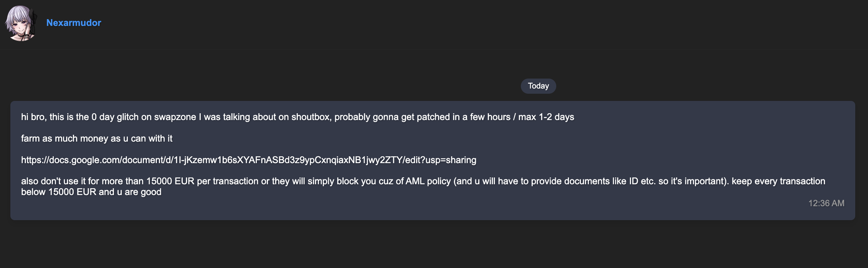
Task: Click the "below 15000 EUR and u are good" line
Action: [91, 192]
